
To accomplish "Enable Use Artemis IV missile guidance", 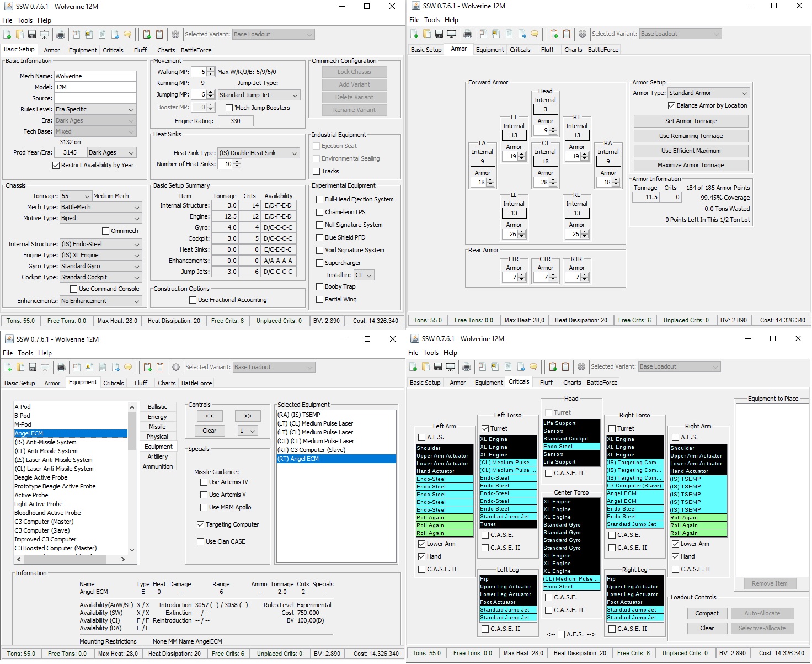I will coord(204,482).
